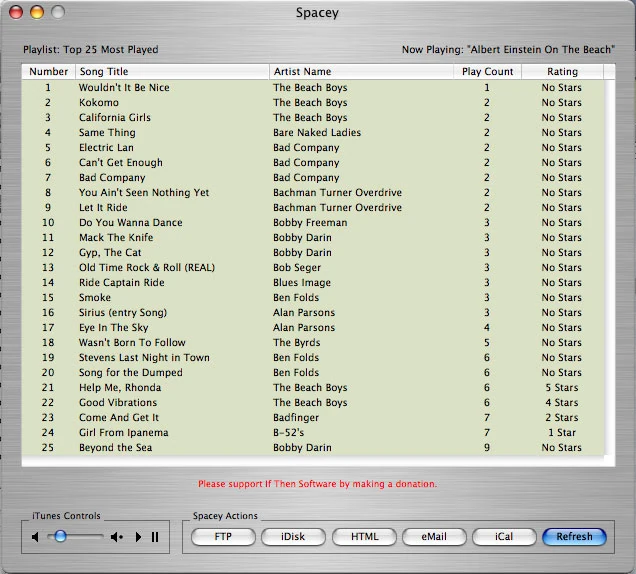The image size is (636, 574).
Task: Click the artist "B-52's"
Action: pos(288,433)
